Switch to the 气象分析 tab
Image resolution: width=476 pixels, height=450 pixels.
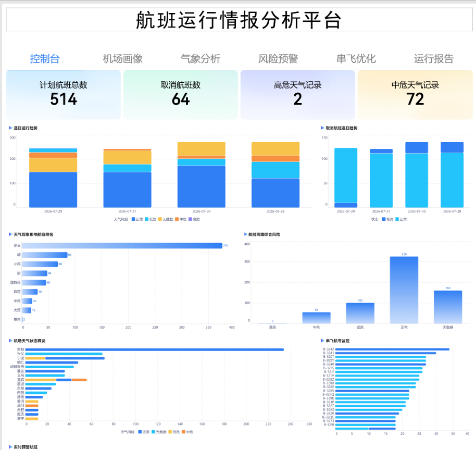pos(201,59)
